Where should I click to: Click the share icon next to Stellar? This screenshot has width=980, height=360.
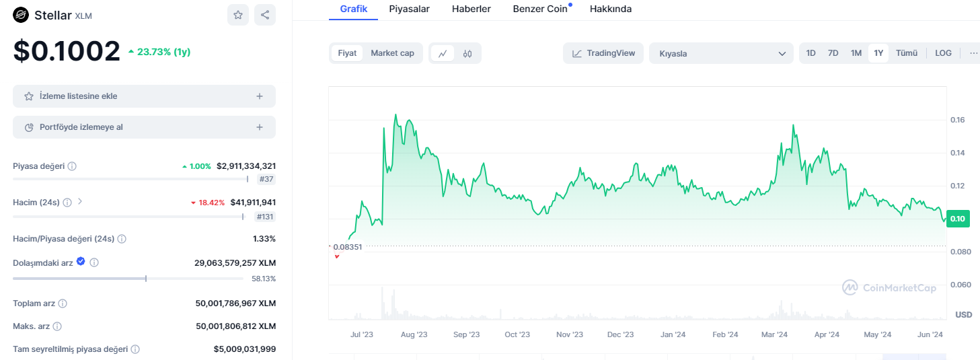[265, 15]
